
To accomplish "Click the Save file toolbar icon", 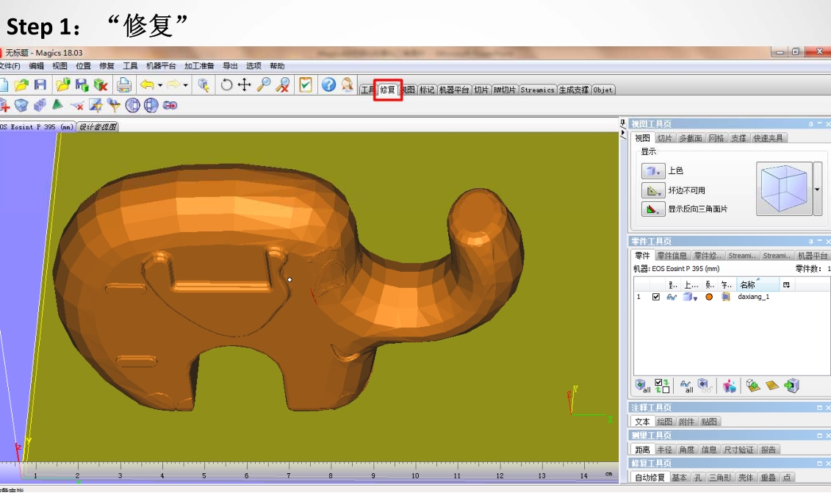I will pos(40,85).
